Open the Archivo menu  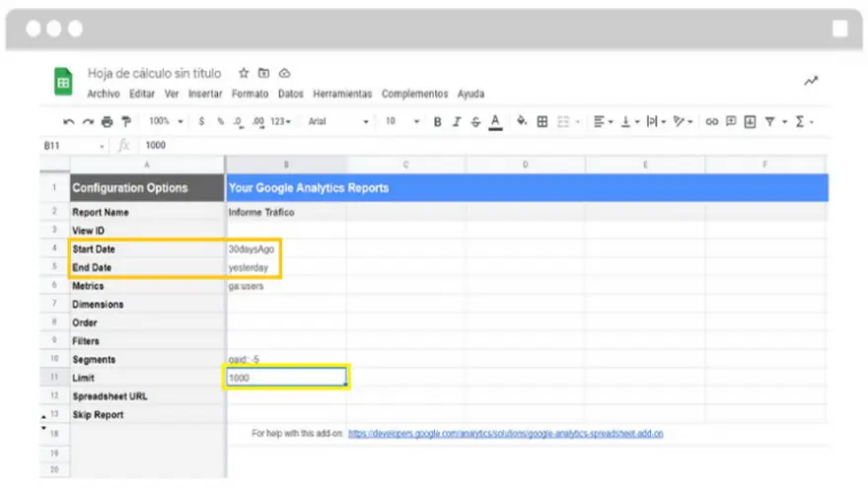click(104, 94)
